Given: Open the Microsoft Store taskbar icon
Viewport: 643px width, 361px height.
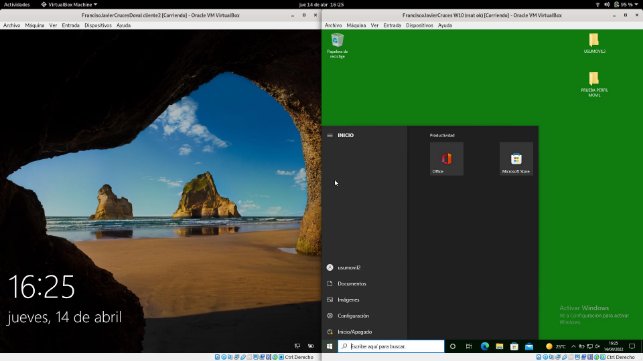Looking at the screenshot, I should [x=514, y=346].
